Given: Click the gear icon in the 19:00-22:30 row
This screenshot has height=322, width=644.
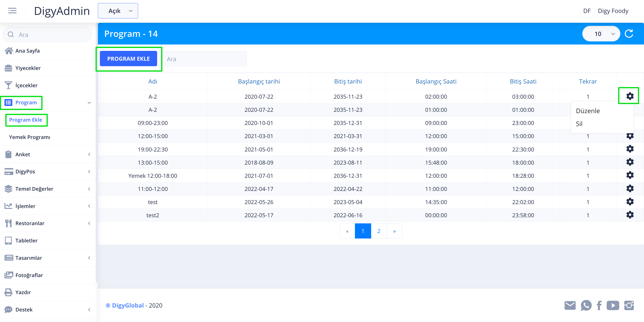Looking at the screenshot, I should [x=630, y=149].
